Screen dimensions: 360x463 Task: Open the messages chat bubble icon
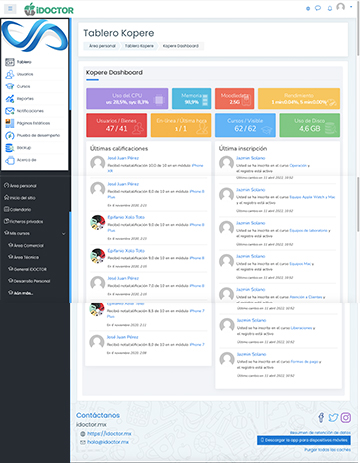pos(318,8)
